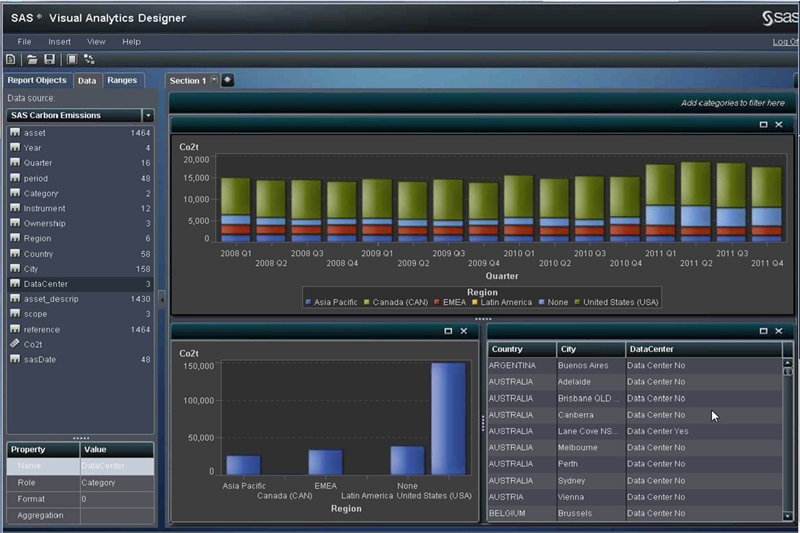The width and height of the screenshot is (800, 533).
Task: Close the stacked quarterly bar chart
Action: [779, 124]
